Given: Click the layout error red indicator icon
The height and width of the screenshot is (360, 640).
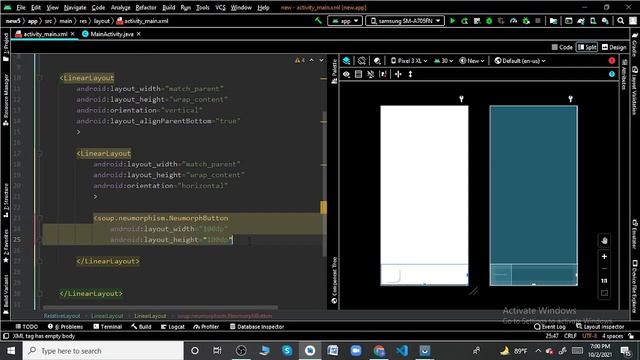Looking at the screenshot, I should coord(611,61).
